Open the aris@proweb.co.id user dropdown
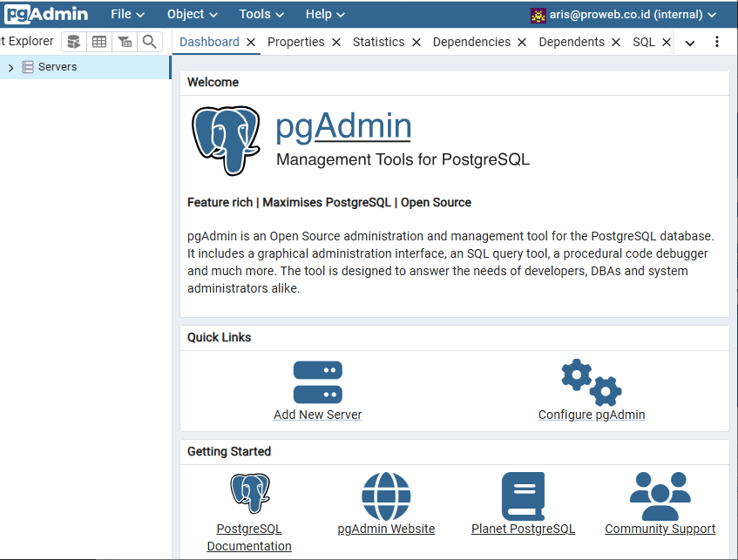Image resolution: width=738 pixels, height=560 pixels. 624,15
